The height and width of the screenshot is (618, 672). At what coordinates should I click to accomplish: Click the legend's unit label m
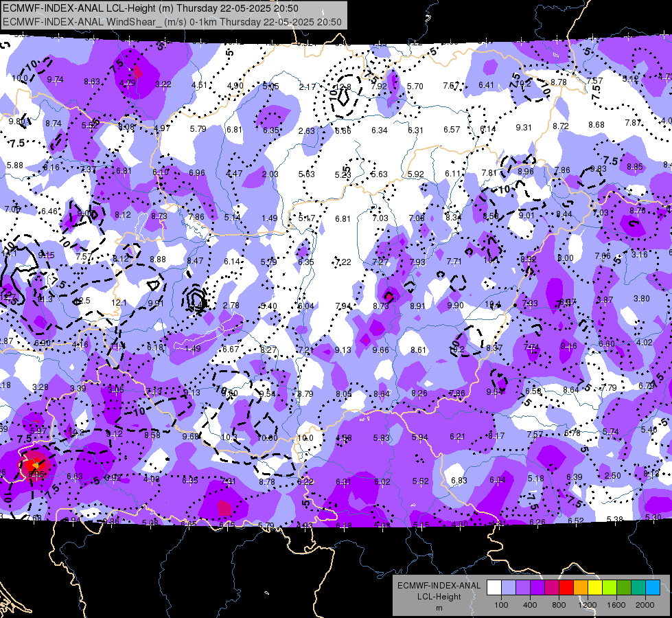tap(439, 608)
